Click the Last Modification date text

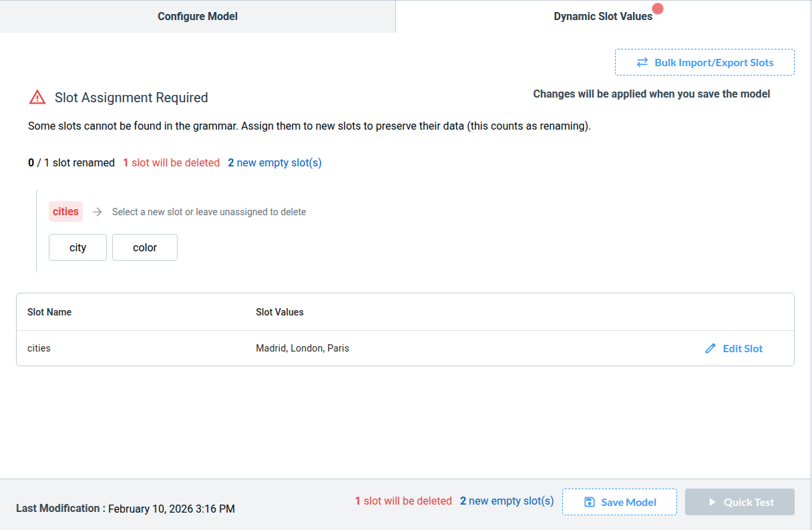(172, 509)
